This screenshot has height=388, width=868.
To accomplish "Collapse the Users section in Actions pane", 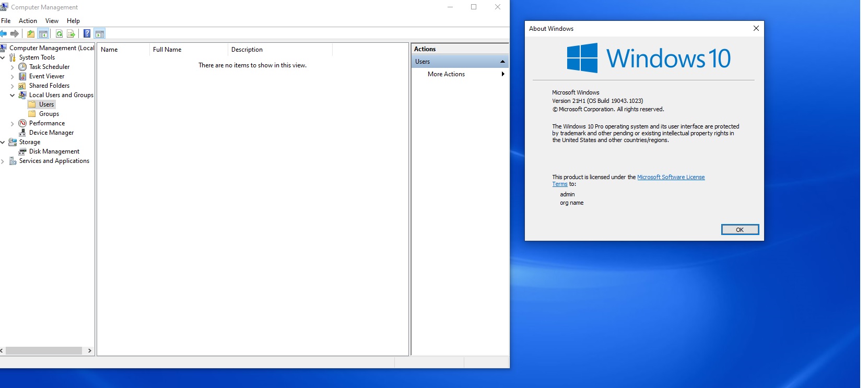I will (x=502, y=62).
